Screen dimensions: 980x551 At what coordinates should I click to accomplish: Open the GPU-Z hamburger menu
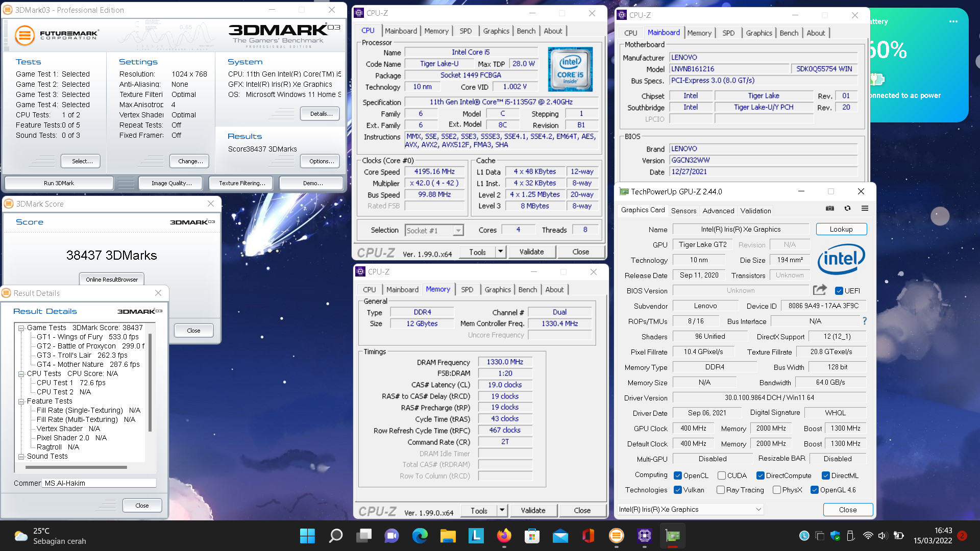(865, 208)
